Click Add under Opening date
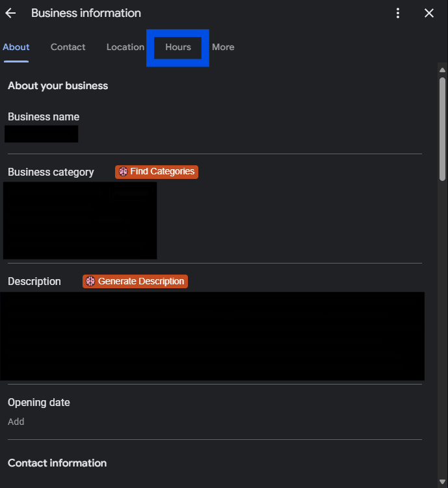 [16, 422]
